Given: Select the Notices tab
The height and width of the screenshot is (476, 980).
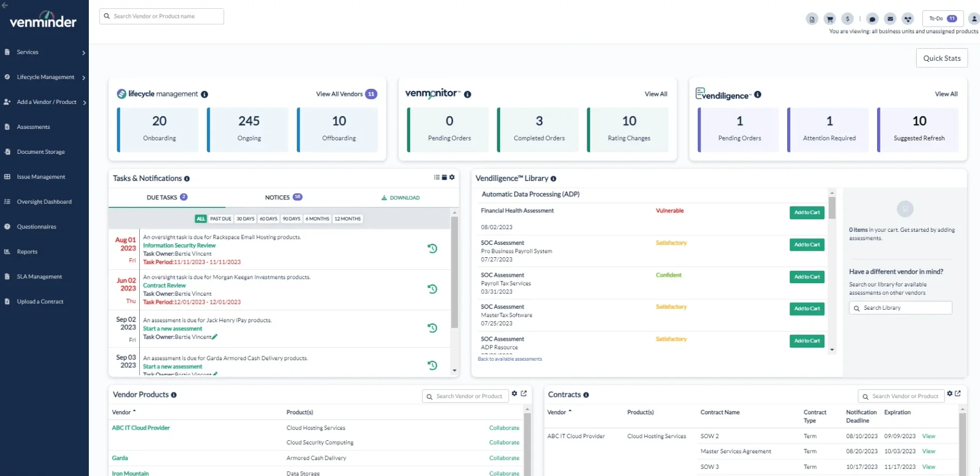Looking at the screenshot, I should click(283, 198).
